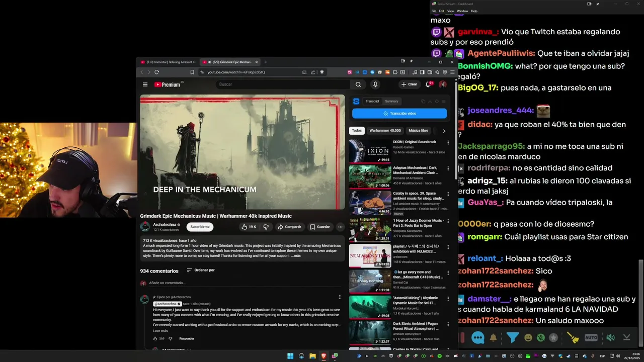Open the Windows Start menu
Image resolution: width=644 pixels, height=362 pixels.
[x=290, y=356]
